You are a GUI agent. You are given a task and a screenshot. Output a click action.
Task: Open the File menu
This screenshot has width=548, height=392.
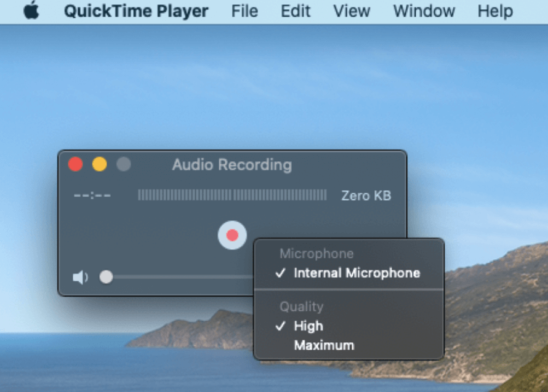tap(244, 10)
